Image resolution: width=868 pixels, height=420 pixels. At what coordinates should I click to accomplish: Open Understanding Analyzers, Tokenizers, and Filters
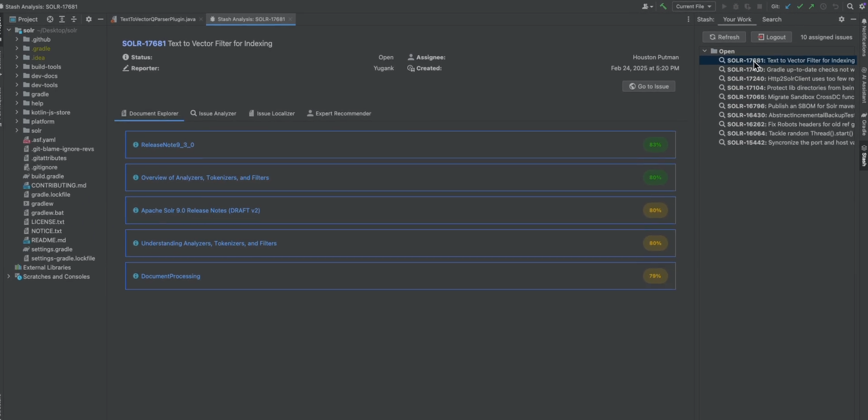209,243
